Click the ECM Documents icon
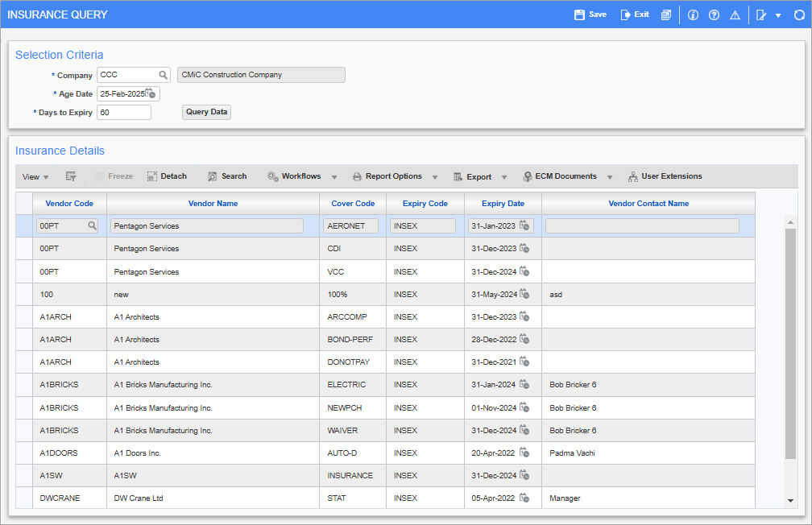 click(527, 177)
